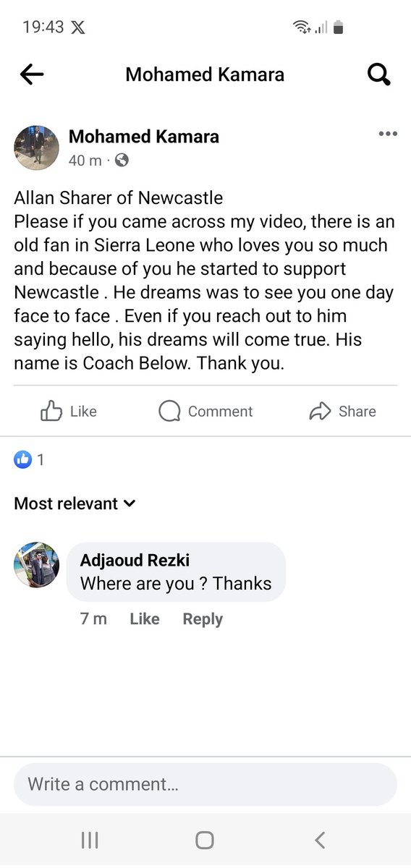Tap the back arrow icon
Image resolution: width=411 pixels, height=868 pixels.
[x=32, y=74]
